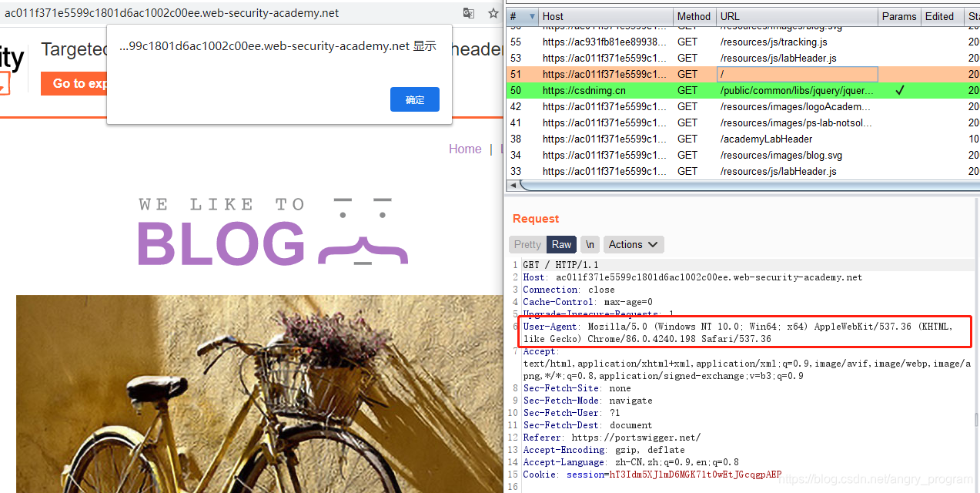The image size is (980, 493).
Task: Click the User-Agent header line
Action: tap(738, 333)
